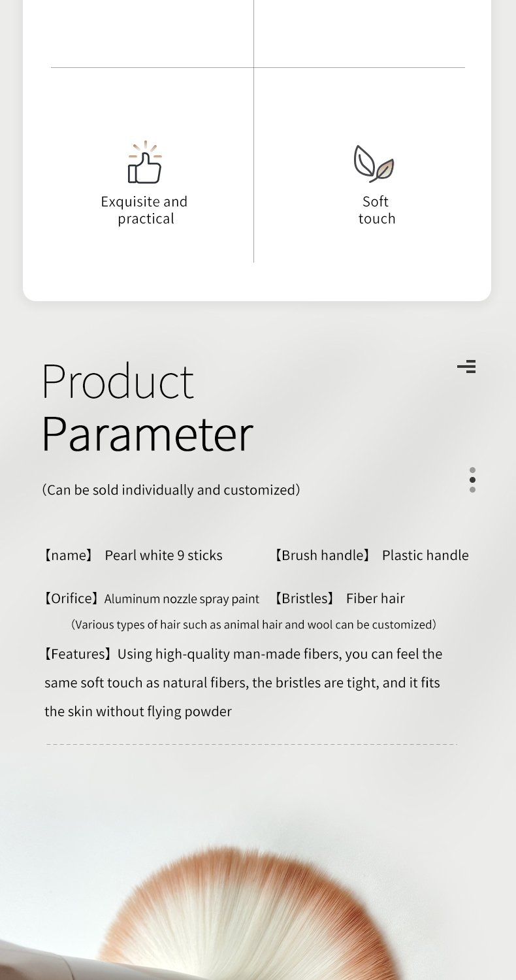Image resolution: width=516 pixels, height=980 pixels.
Task: Click the leaf icon above Soft touch
Action: click(x=374, y=164)
